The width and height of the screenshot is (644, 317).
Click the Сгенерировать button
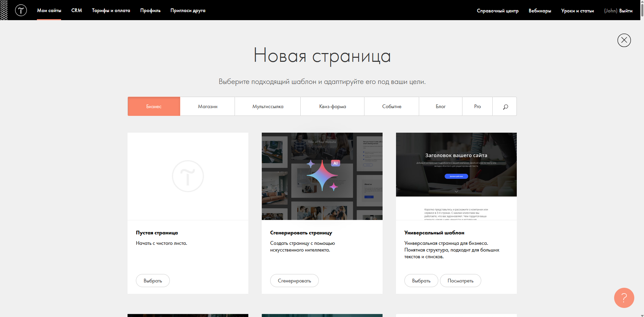coord(294,280)
